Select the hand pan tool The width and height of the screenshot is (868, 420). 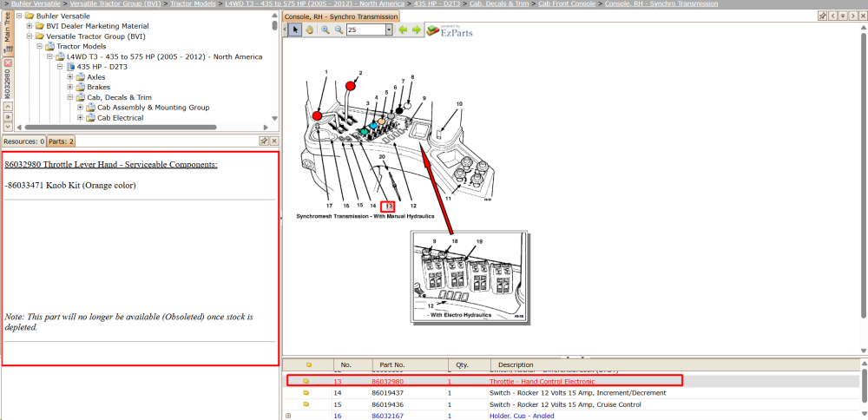(x=310, y=30)
